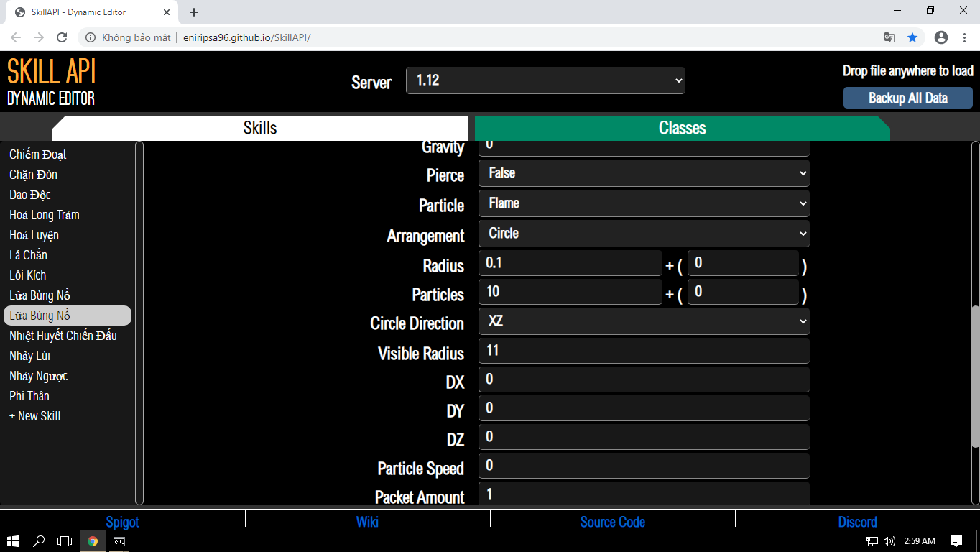The height and width of the screenshot is (552, 980).
Task: Click the Chrome taskbar icon
Action: point(93,541)
